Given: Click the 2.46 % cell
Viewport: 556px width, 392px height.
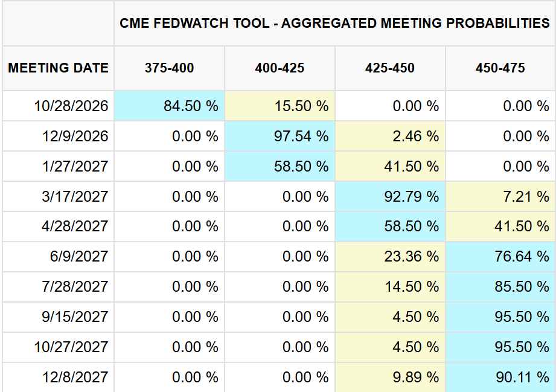Looking at the screenshot, I should (x=390, y=136).
